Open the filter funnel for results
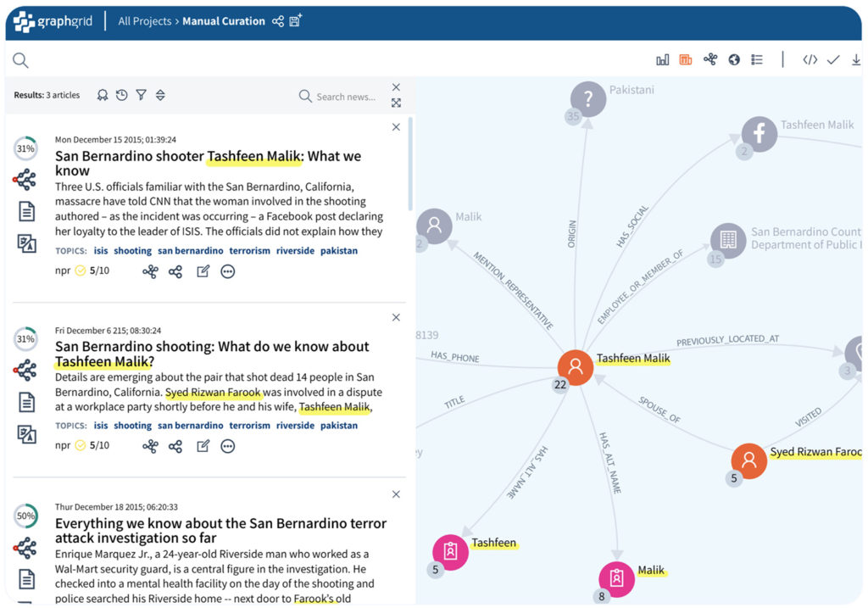 142,95
